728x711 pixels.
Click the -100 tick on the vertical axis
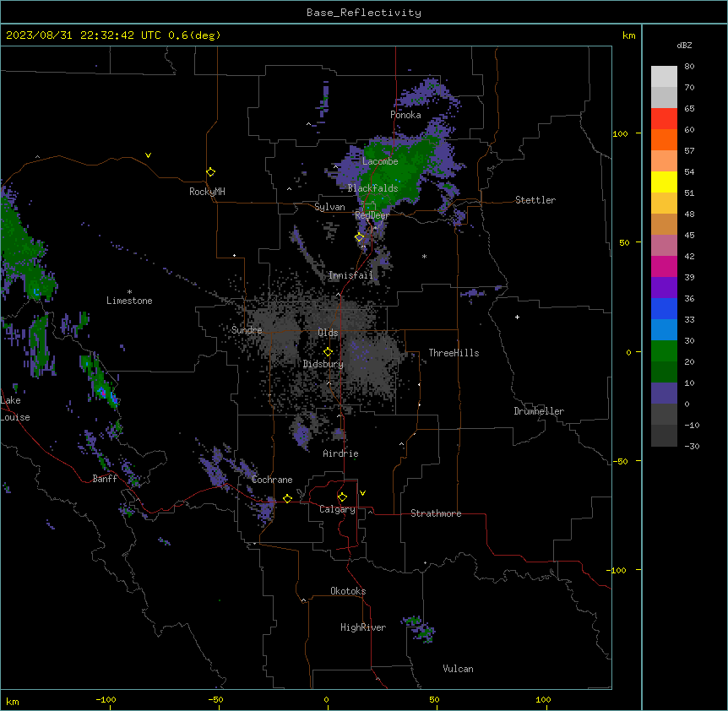617,570
